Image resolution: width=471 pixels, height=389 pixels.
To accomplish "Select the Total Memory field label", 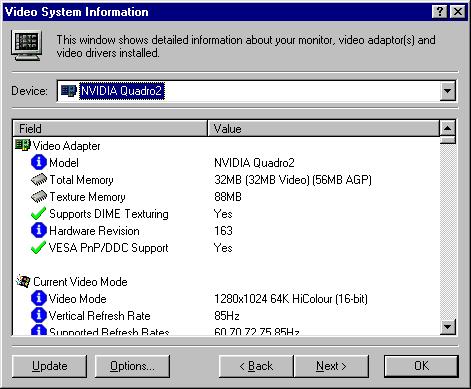I will pos(81,180).
